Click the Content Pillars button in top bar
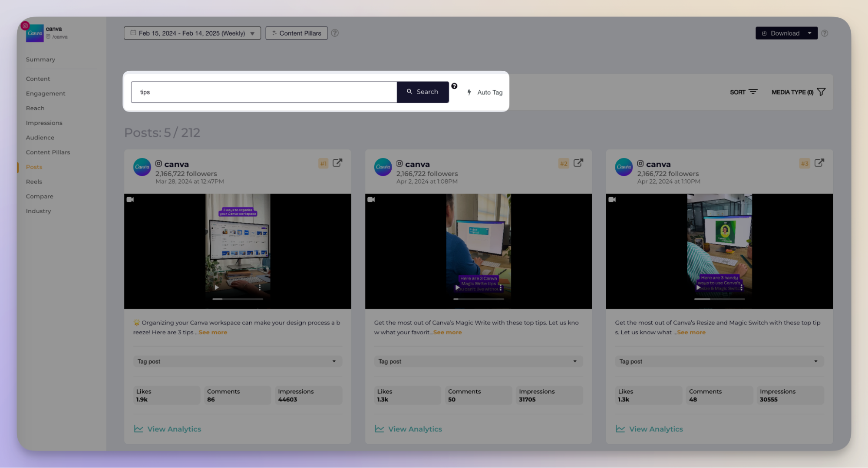 click(297, 33)
